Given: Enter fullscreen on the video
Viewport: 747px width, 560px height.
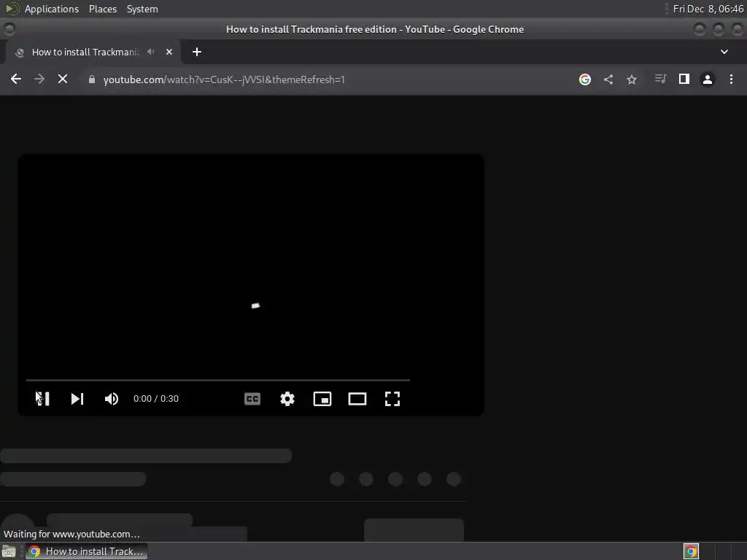Looking at the screenshot, I should click(x=392, y=399).
